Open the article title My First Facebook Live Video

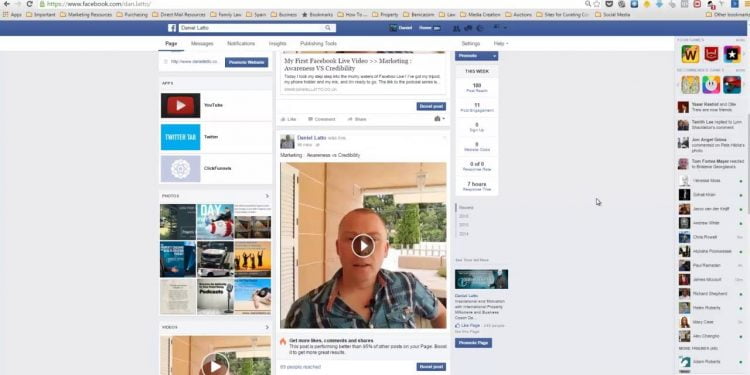click(348, 65)
